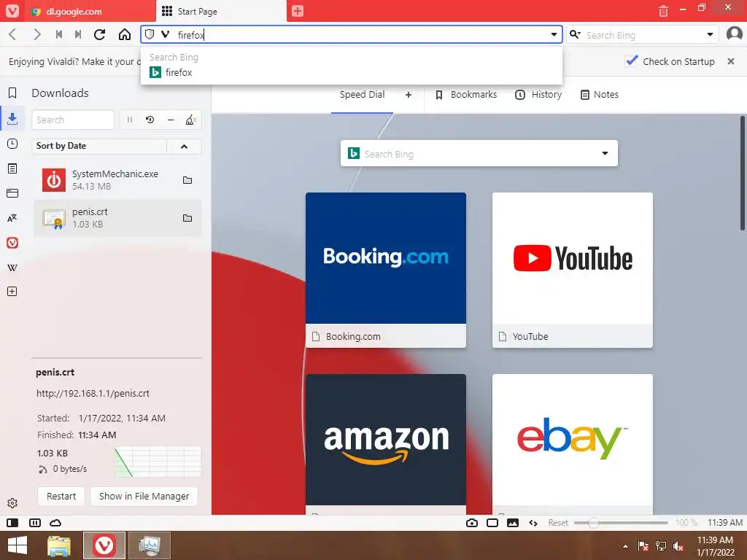Open the Vivaldi web panel in sidebar
Viewport: 747px width, 560px height.
[x=12, y=243]
